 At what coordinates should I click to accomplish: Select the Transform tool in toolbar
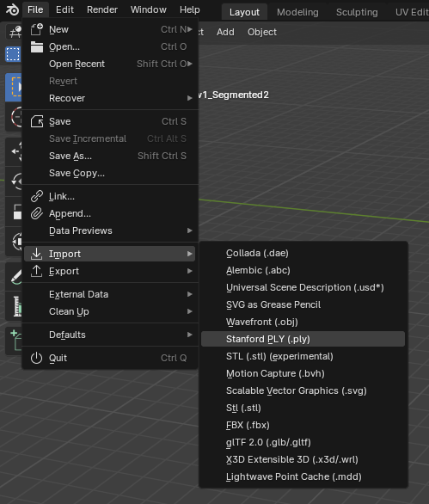coord(14,242)
